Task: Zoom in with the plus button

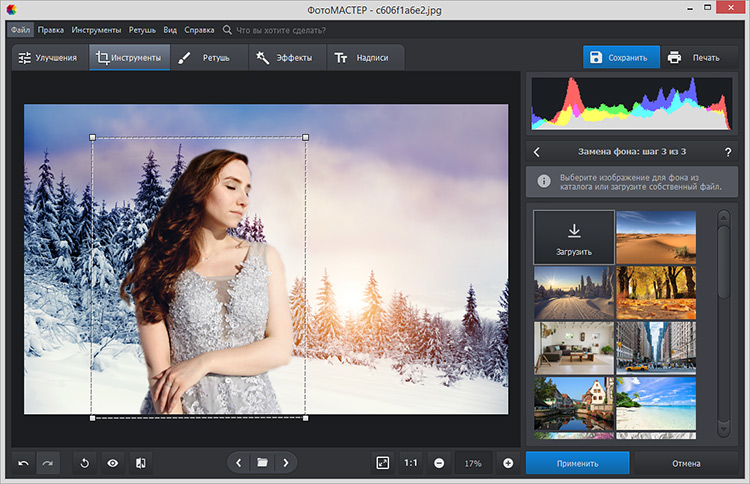Action: [508, 463]
